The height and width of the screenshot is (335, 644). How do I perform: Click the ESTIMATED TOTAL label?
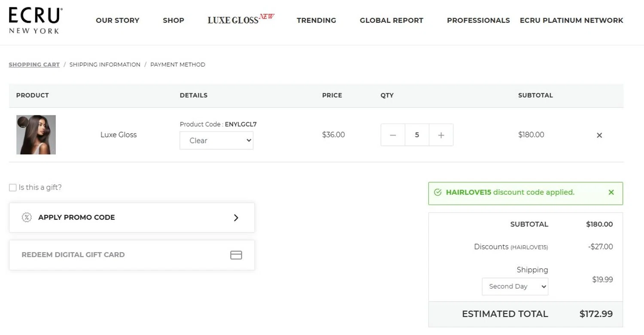pos(505,314)
